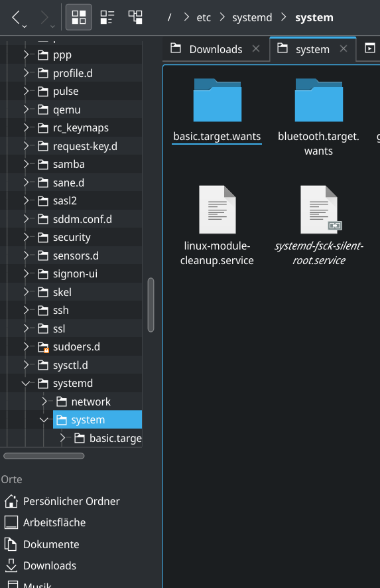Viewport: 380px width, 588px height.
Task: Collapse the systemd tree folder
Action: (26, 383)
